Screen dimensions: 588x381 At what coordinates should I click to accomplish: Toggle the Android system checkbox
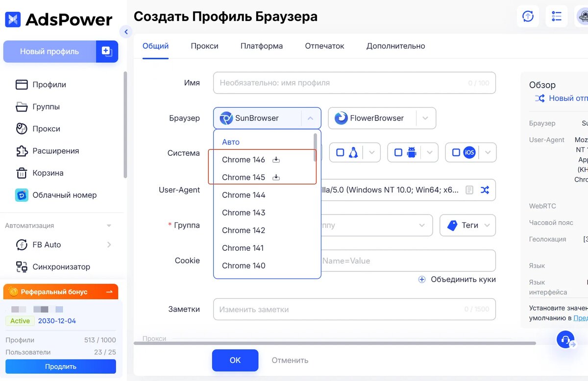[x=398, y=153]
